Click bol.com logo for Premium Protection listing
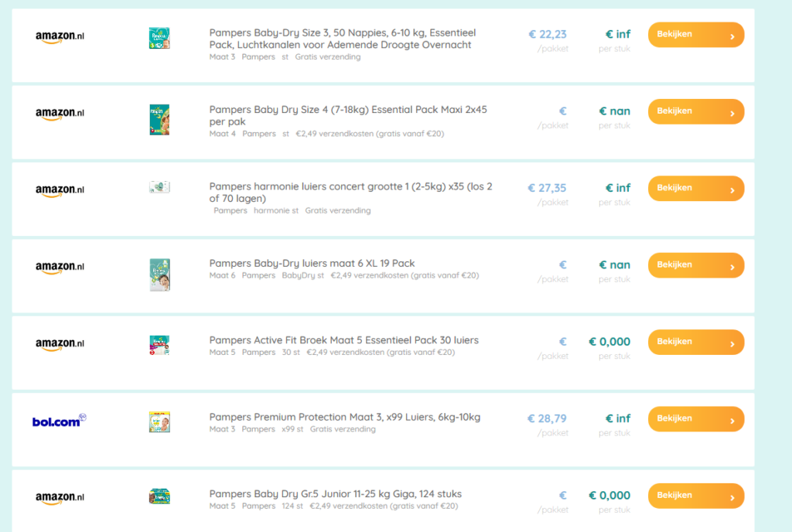 [59, 421]
